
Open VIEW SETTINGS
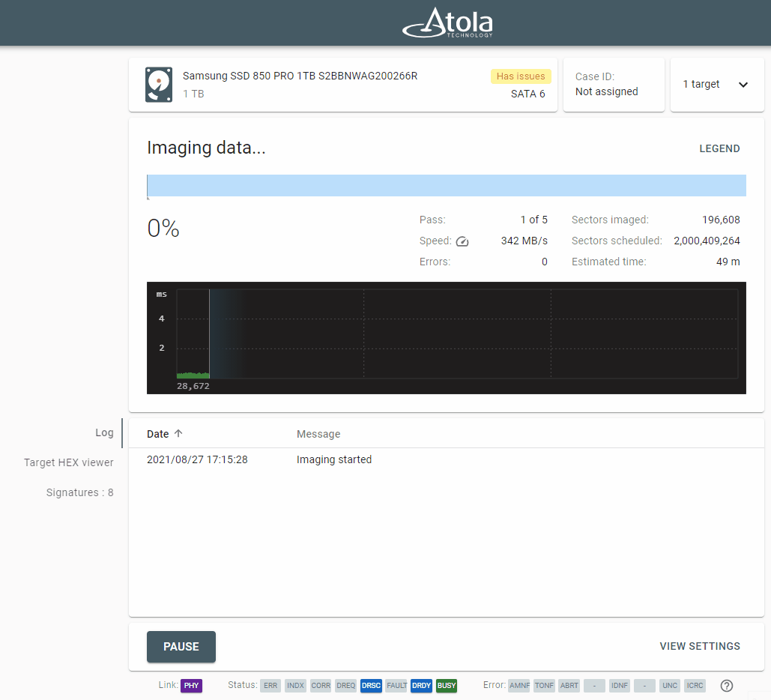pyautogui.click(x=700, y=646)
